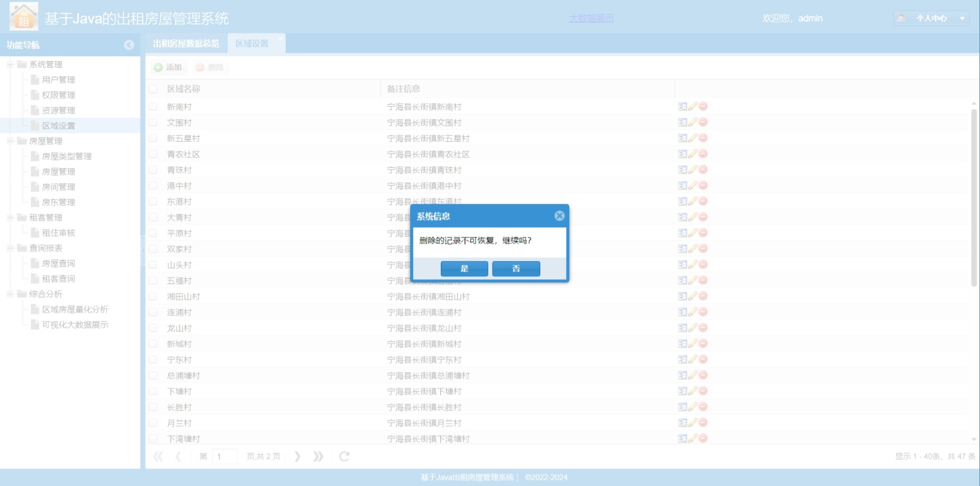
Task: Open the 大数据展示 link
Action: coord(591,18)
